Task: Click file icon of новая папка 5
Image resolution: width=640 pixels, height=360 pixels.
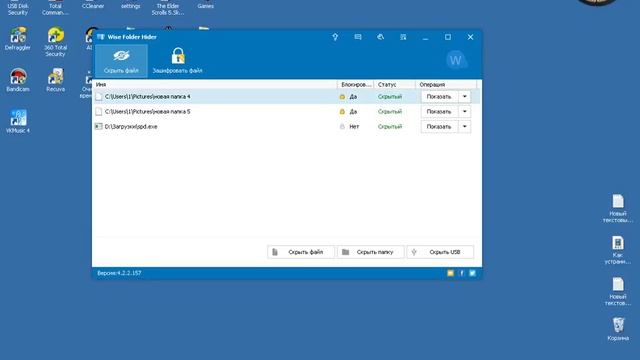Action: pyautogui.click(x=98, y=111)
